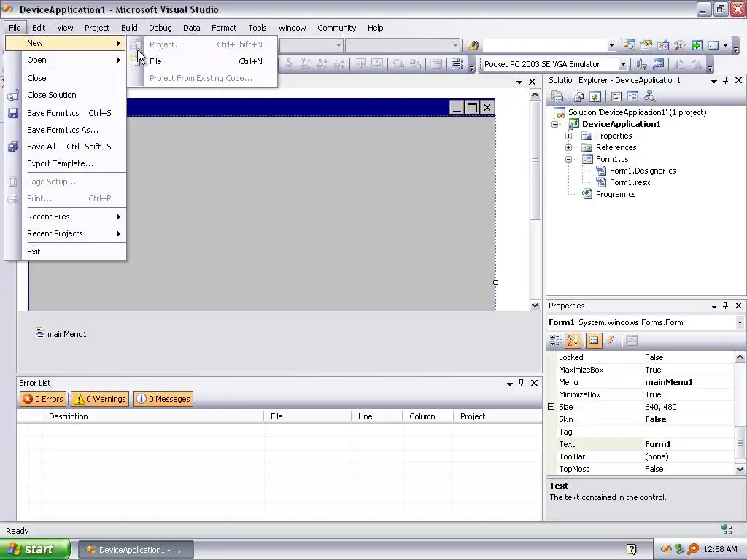The height and width of the screenshot is (560, 747).
Task: Open the Command Window toolbar icon
Action: tap(713, 45)
